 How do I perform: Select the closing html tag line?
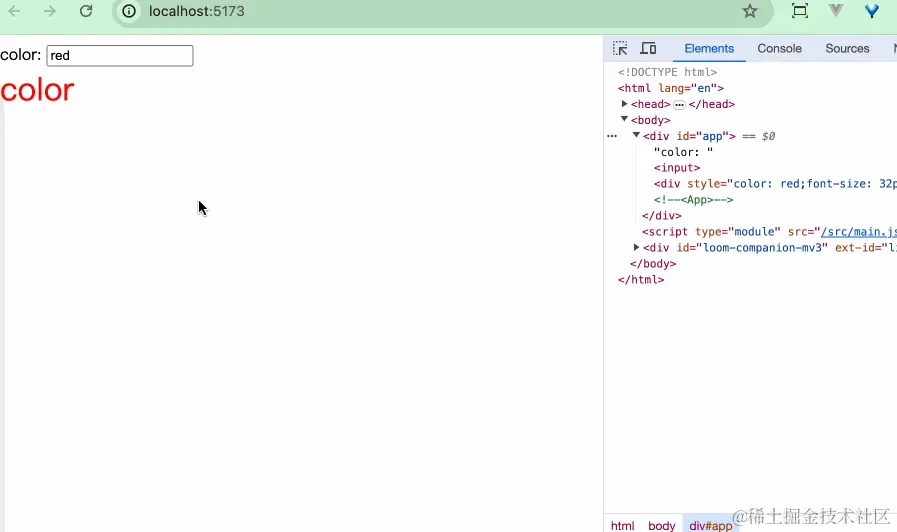click(641, 280)
